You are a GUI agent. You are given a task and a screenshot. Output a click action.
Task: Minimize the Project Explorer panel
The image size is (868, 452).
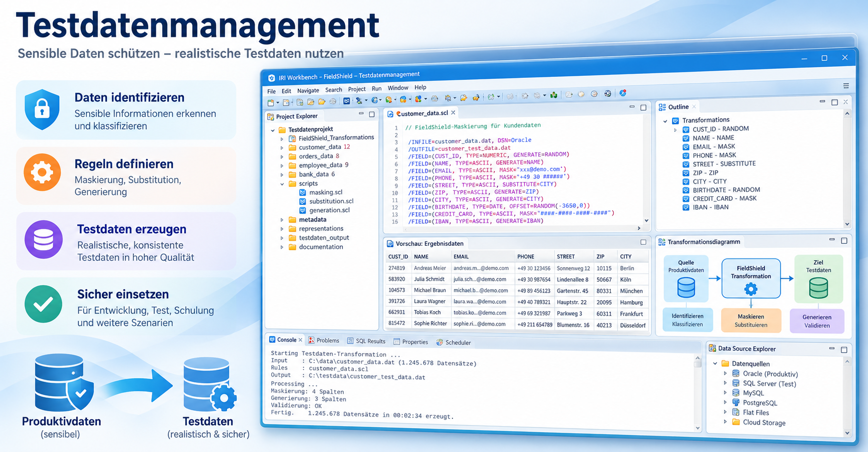click(x=361, y=114)
